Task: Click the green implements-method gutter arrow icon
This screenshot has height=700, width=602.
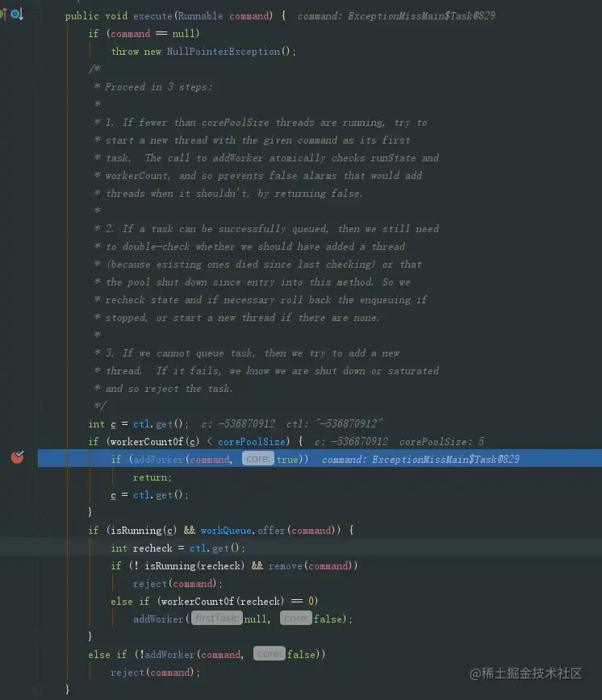Action: (3, 15)
